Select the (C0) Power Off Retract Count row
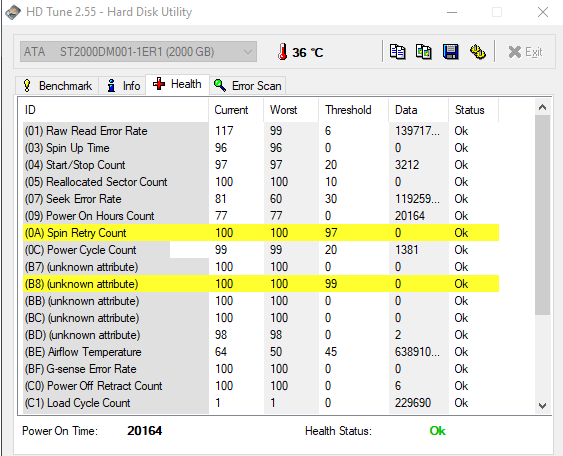This screenshot has height=456, width=563. [261, 386]
